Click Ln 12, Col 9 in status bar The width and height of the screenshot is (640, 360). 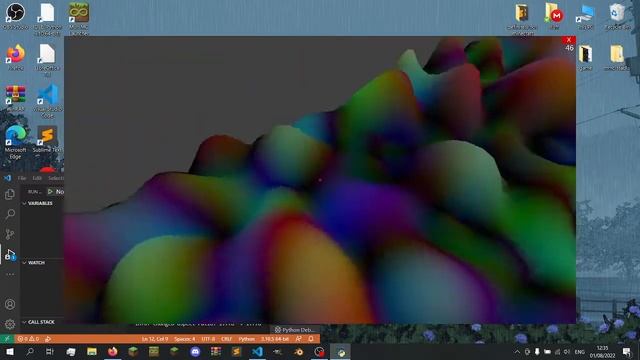click(x=155, y=339)
